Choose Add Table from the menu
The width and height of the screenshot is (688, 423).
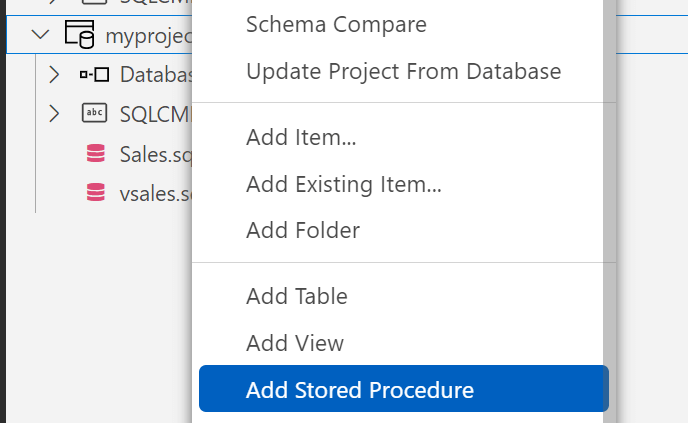(297, 296)
